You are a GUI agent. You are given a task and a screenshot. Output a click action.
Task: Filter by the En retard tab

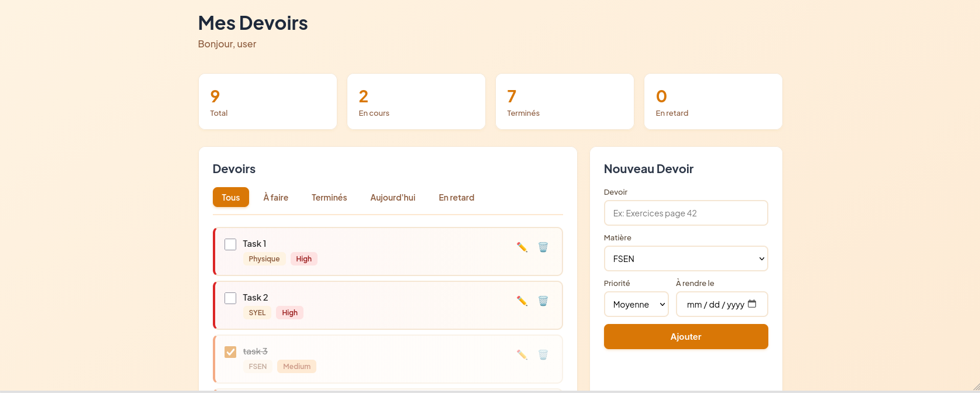click(x=456, y=198)
